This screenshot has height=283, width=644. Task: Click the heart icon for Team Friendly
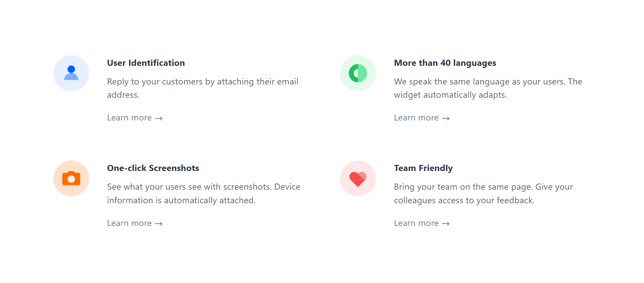(x=358, y=178)
